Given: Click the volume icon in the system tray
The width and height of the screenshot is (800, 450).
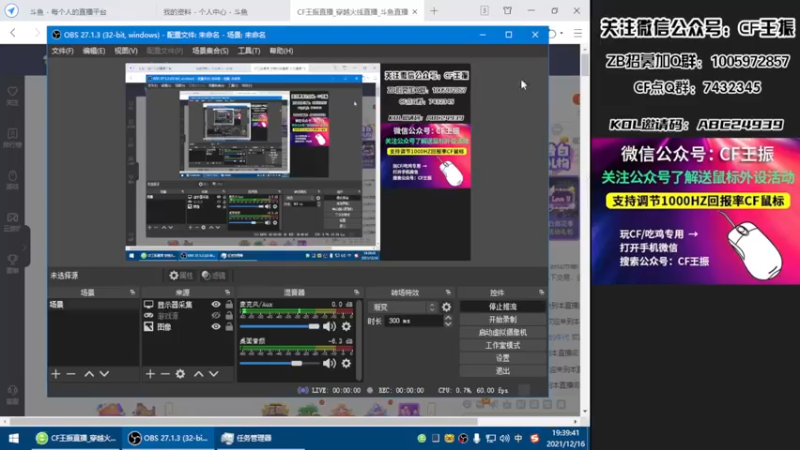Looking at the screenshot, I should pos(505,438).
